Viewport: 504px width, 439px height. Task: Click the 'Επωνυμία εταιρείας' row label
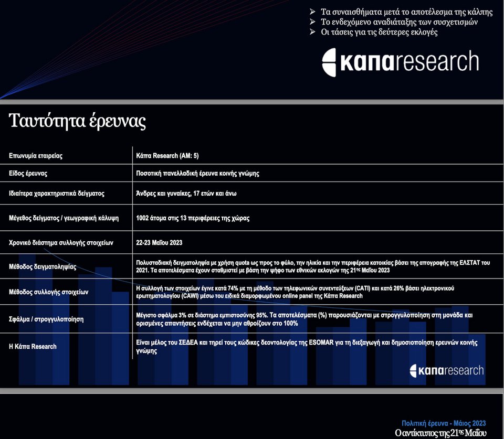pos(36,156)
